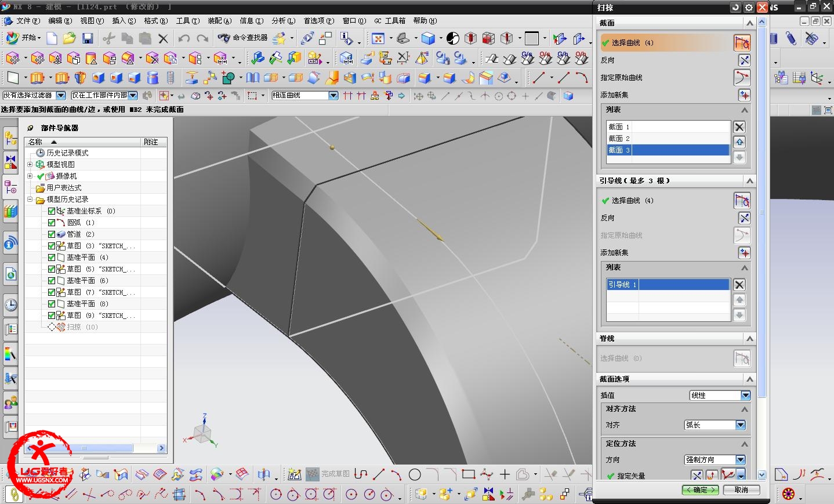834x504 pixels.
Task: Click reverse direction icon under 引导线
Action: (744, 218)
